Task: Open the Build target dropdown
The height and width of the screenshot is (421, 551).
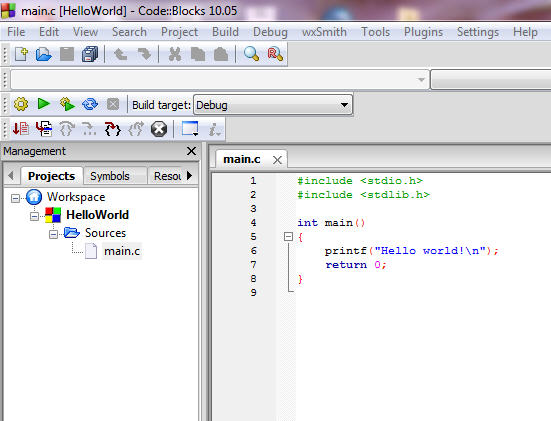Action: click(x=273, y=105)
